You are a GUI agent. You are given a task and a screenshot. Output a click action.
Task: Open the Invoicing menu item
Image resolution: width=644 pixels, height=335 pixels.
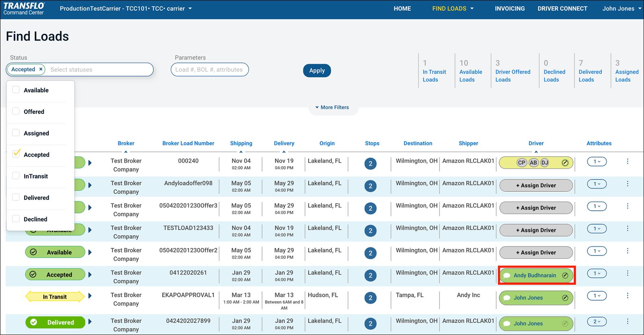coord(509,9)
